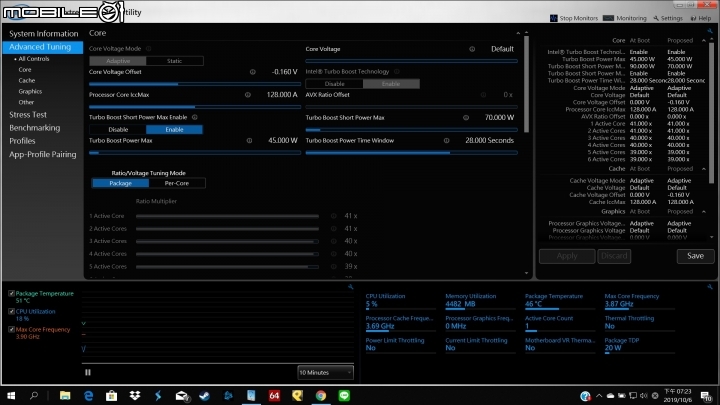This screenshot has width=720, height=405.
Task: Collapse the Graphics summary section
Action: click(703, 211)
